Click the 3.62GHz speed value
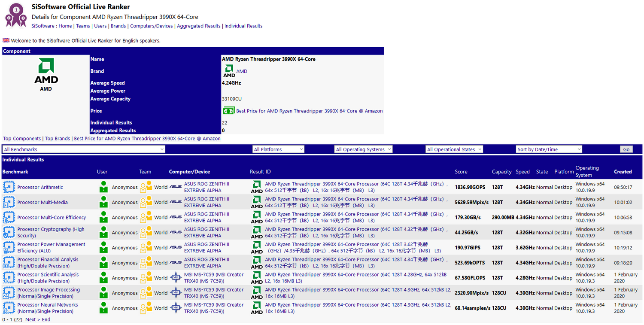Image resolution: width=644 pixels, height=325 pixels. (525, 248)
